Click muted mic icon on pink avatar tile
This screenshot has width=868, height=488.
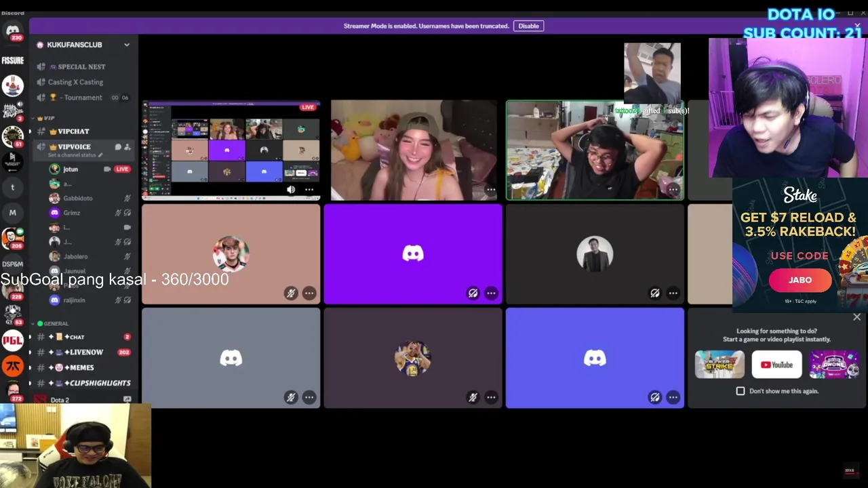coord(291,293)
